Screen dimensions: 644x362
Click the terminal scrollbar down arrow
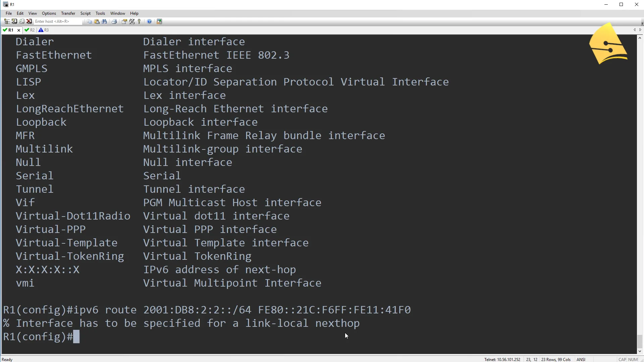(640, 351)
